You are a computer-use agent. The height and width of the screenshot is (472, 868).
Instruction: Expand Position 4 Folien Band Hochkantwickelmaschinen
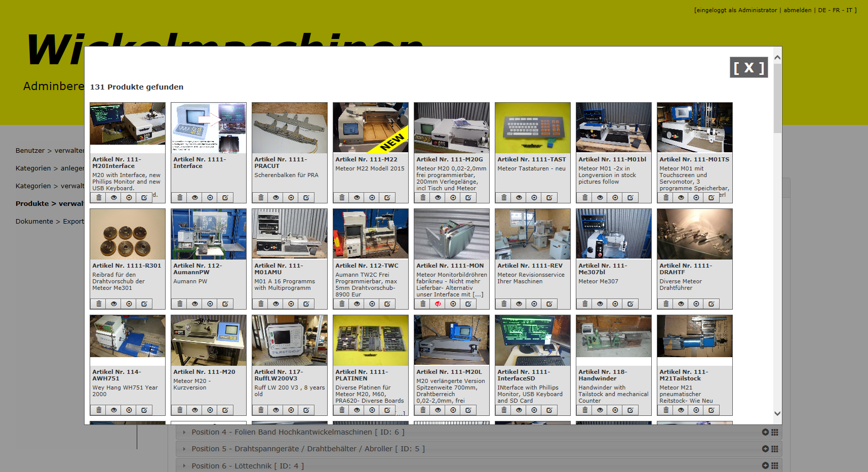click(x=297, y=432)
